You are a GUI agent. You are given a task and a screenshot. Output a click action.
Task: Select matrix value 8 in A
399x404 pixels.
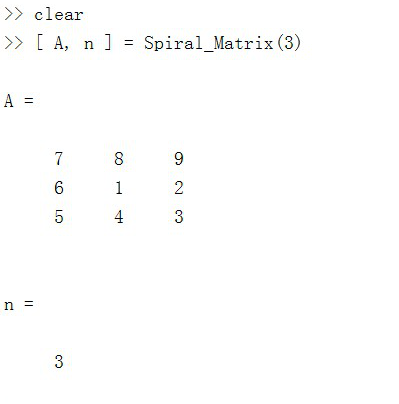119,158
